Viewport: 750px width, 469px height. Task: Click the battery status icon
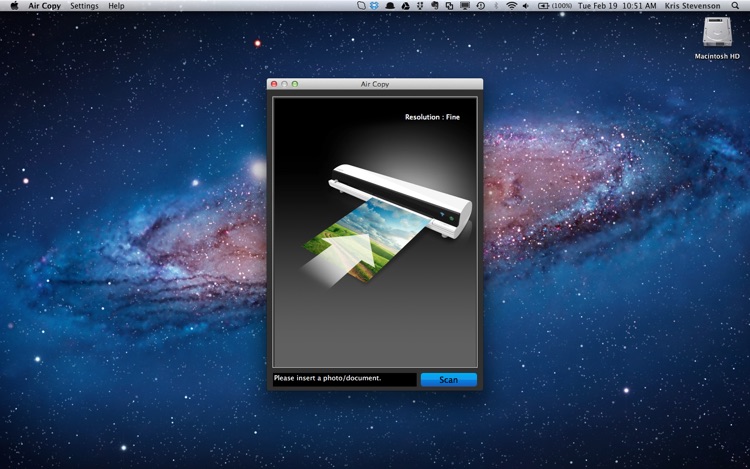pyautogui.click(x=544, y=6)
